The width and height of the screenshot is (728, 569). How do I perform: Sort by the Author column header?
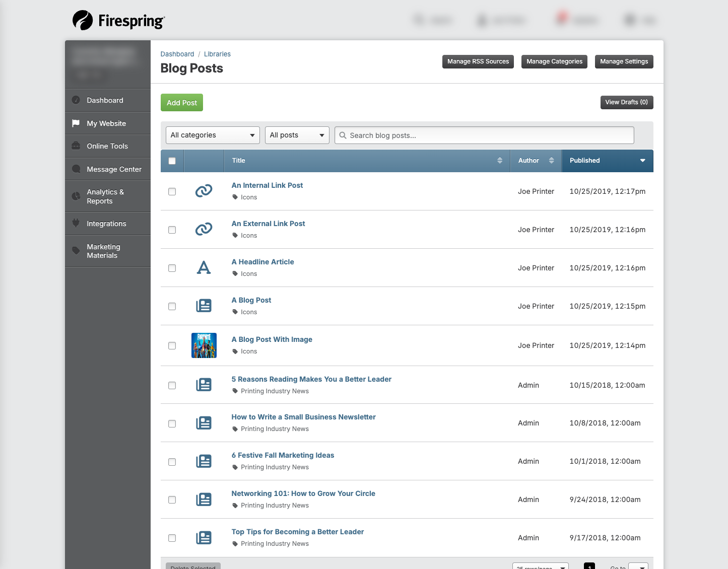536,161
